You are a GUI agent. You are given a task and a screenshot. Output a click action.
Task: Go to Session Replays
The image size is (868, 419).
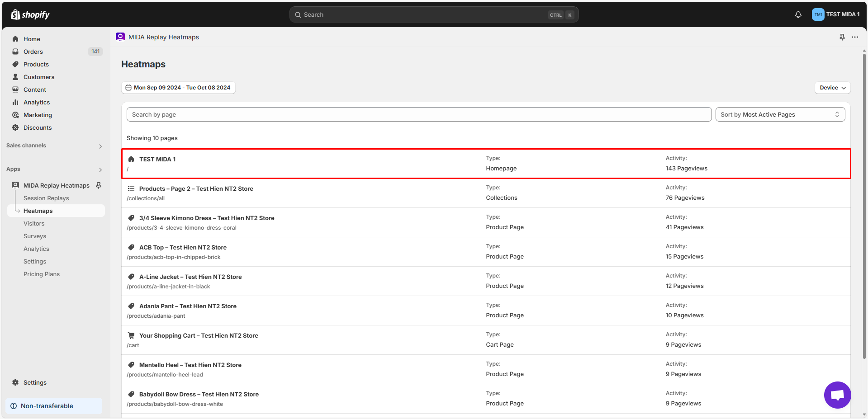pyautogui.click(x=46, y=198)
